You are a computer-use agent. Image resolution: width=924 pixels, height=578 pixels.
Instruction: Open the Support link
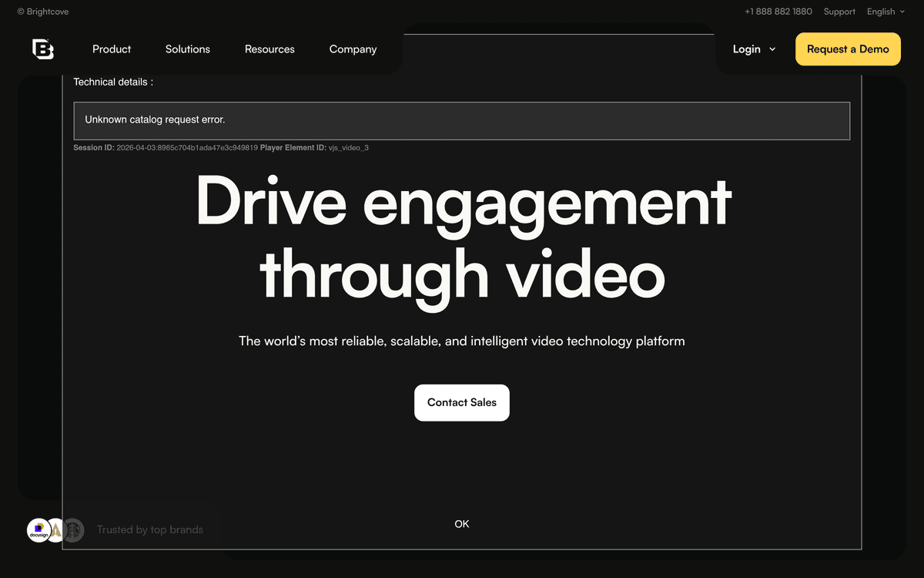coord(839,12)
